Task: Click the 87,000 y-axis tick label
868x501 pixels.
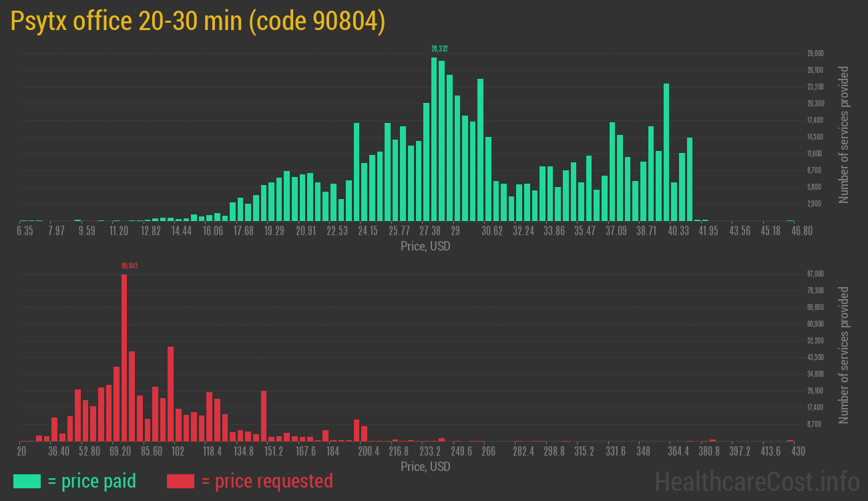Action: point(815,274)
